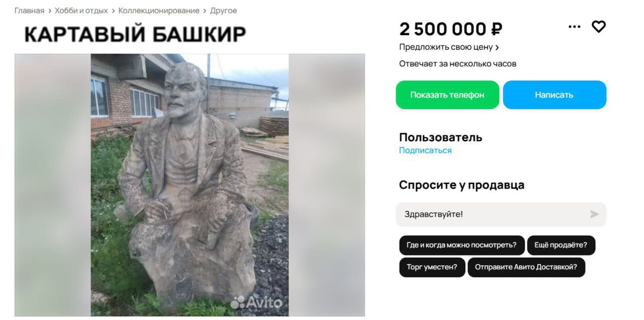The image size is (644, 320).
Task: Click the Avito watermark logo on photo
Action: coord(257,302)
